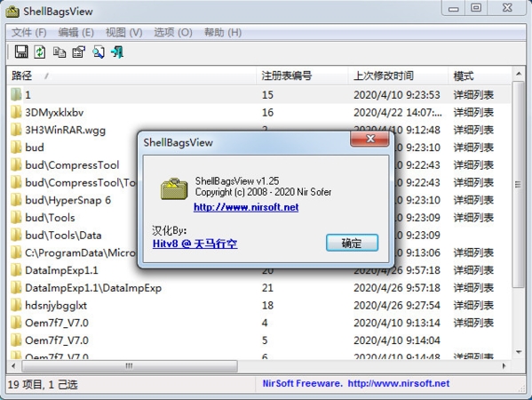Viewport: 532px width, 400px height.
Task: Click folder icon beside bud\Tools\Data
Action: (x=16, y=235)
